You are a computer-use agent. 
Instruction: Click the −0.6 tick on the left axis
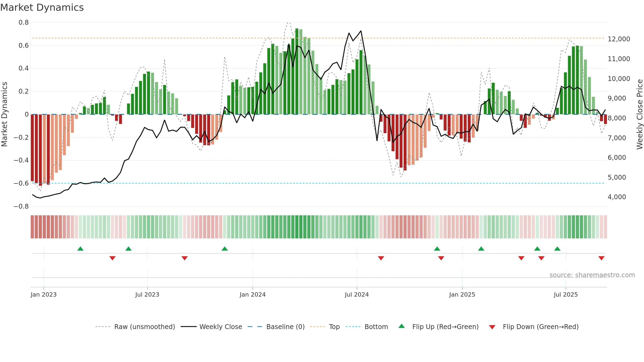[x=21, y=183]
